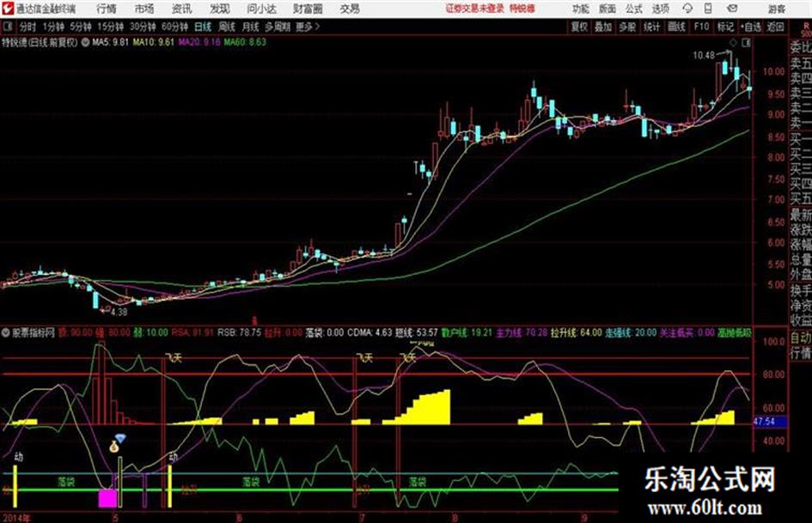Expand the 股票指标网 indicator dropdown arrow
The width and height of the screenshot is (812, 523).
[6, 333]
